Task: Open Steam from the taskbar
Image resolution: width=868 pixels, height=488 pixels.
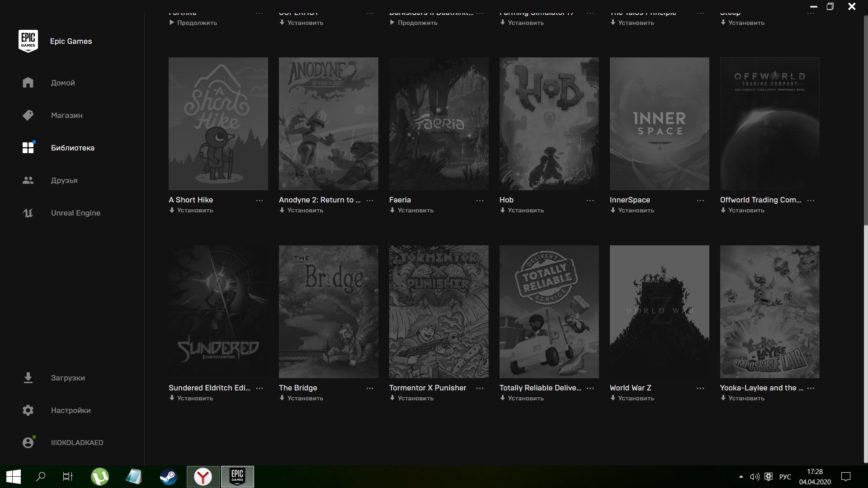Action: (168, 477)
